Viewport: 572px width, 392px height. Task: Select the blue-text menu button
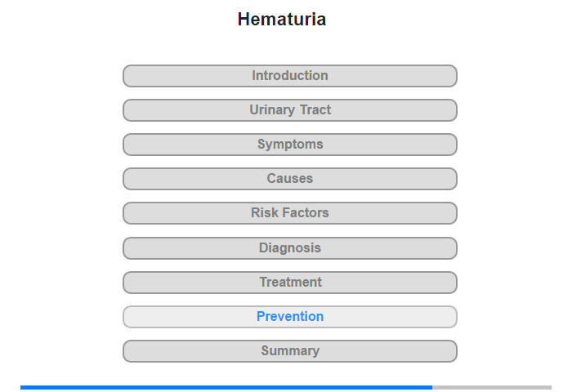(289, 317)
